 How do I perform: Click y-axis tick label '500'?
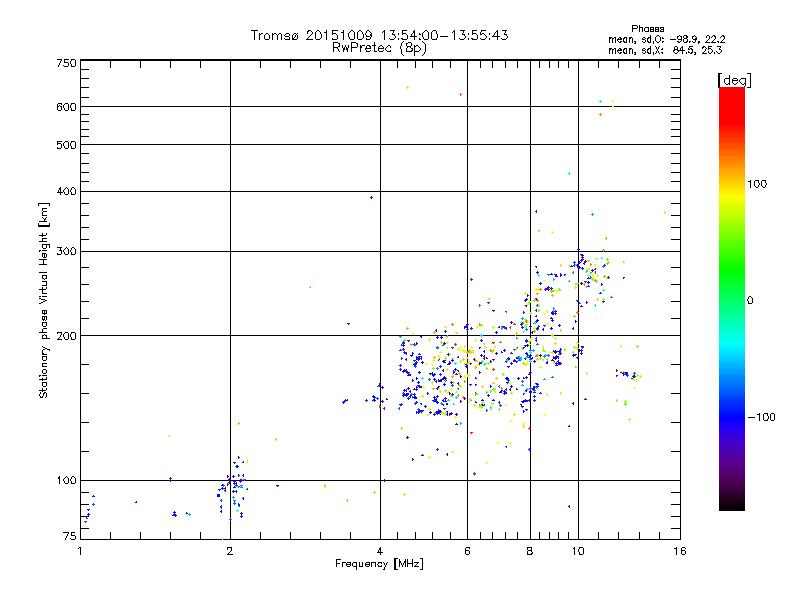click(x=66, y=145)
